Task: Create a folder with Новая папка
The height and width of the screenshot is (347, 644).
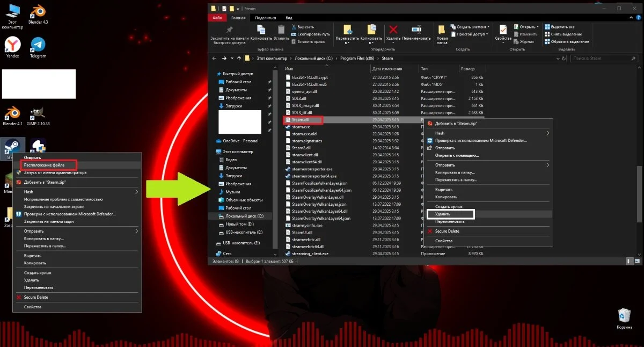Action: tap(442, 34)
